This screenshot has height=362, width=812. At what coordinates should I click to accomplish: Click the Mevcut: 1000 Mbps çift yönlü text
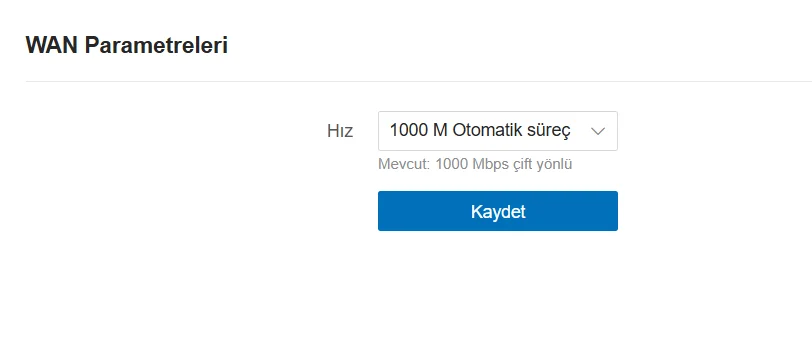coord(475,165)
